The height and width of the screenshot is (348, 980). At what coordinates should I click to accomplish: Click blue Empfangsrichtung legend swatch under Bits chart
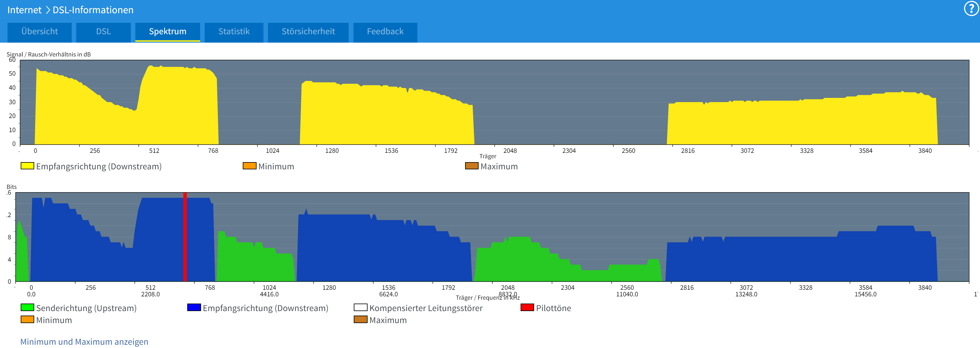pyautogui.click(x=194, y=308)
